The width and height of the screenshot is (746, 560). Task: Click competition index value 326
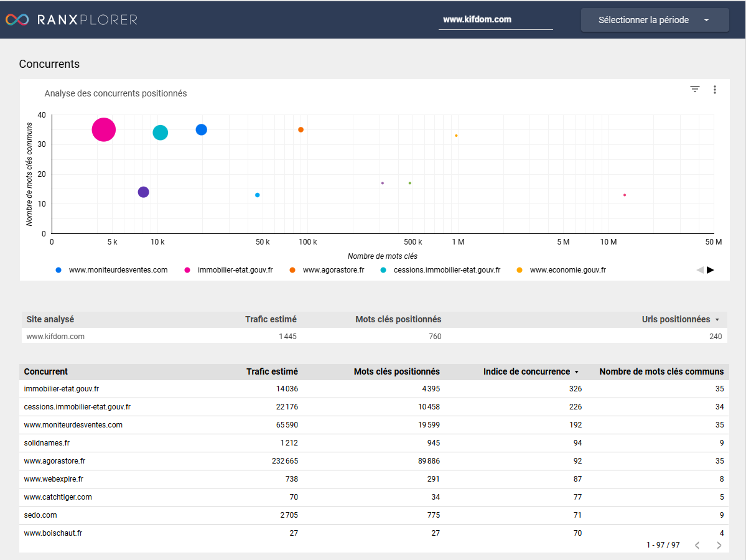[576, 389]
